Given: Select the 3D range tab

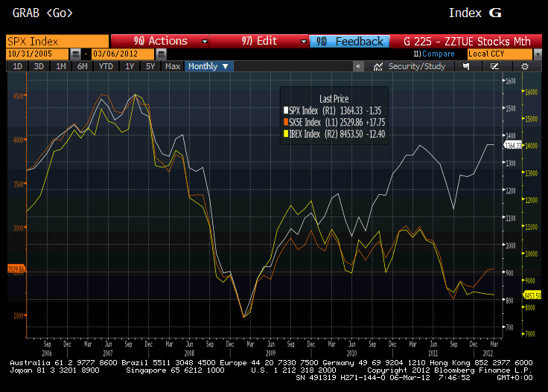Looking at the screenshot, I should (39, 66).
